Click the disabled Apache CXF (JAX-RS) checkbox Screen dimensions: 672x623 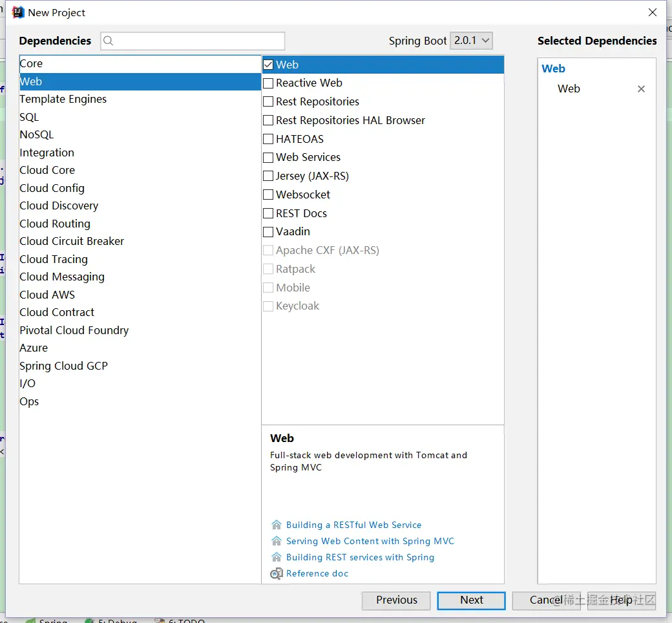pyautogui.click(x=268, y=250)
